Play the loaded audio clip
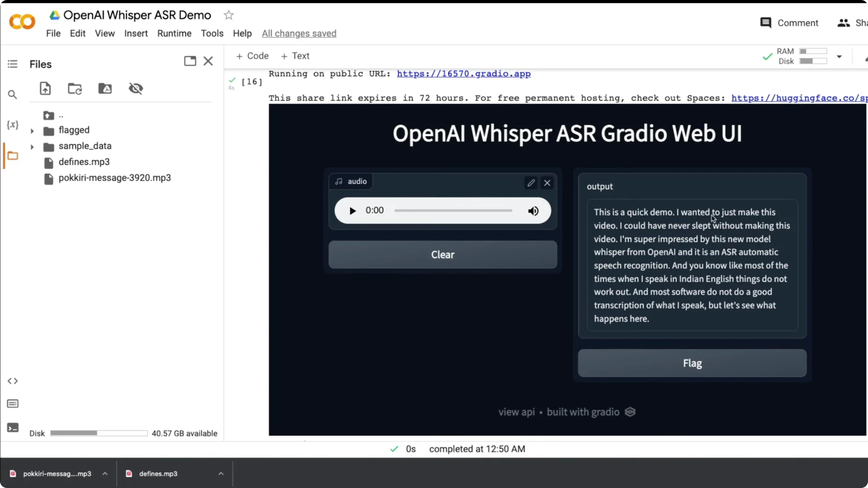 (352, 211)
